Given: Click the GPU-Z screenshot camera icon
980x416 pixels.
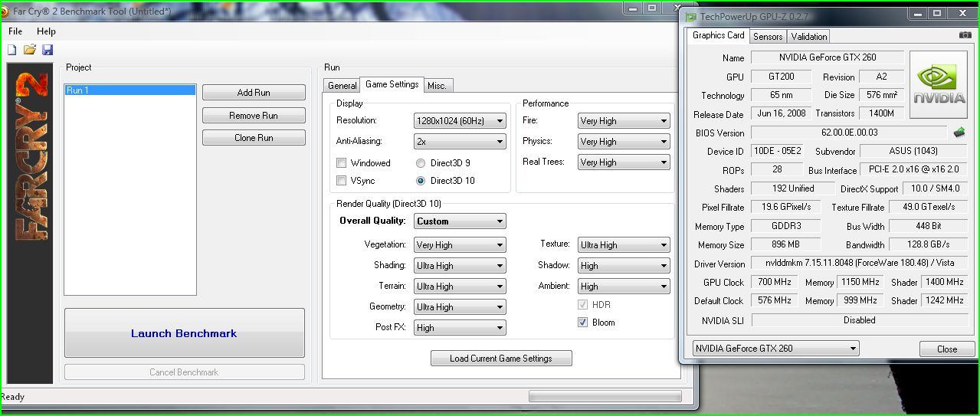Looking at the screenshot, I should 965,35.
